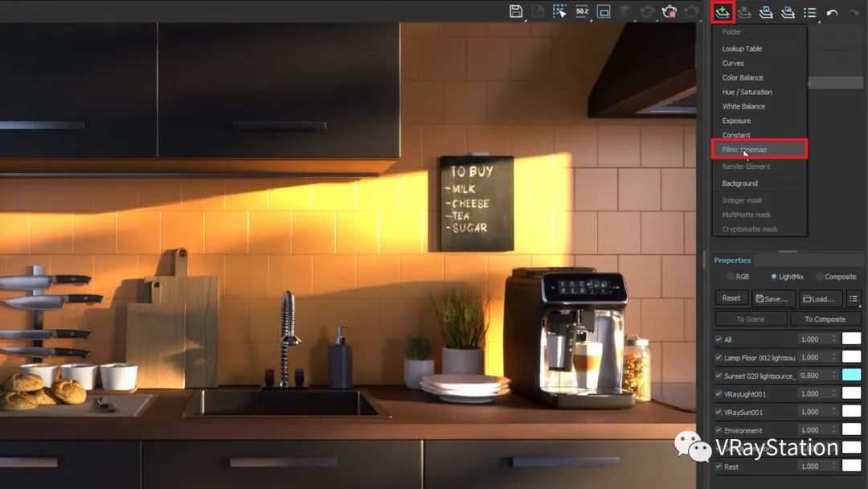Click the To Scene button

[751, 319]
